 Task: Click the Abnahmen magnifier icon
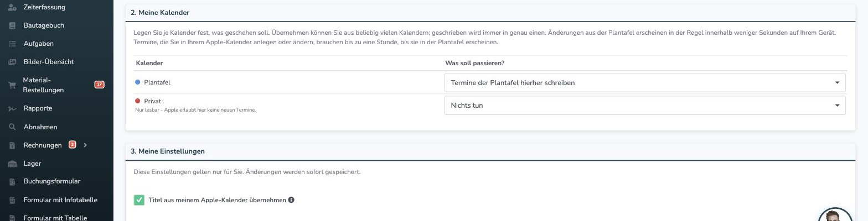tap(12, 127)
